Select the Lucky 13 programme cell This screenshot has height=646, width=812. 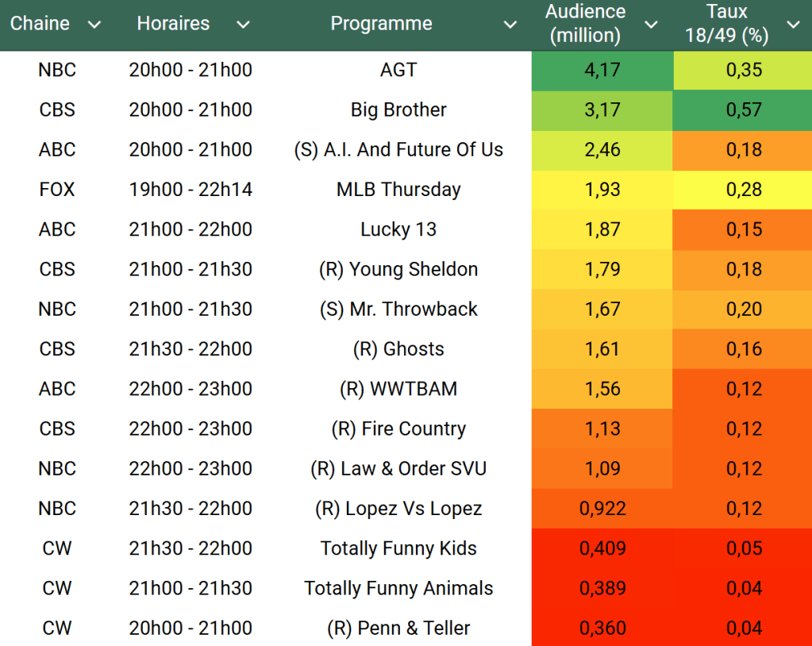[x=398, y=229]
